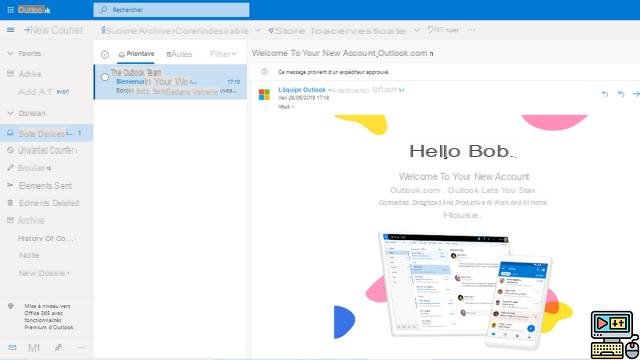This screenshot has height=360, width=640.
Task: Click the 17:18 time on message
Action: 233,82
